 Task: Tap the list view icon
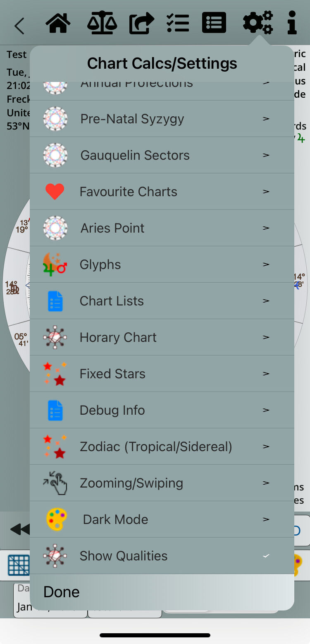point(214,23)
